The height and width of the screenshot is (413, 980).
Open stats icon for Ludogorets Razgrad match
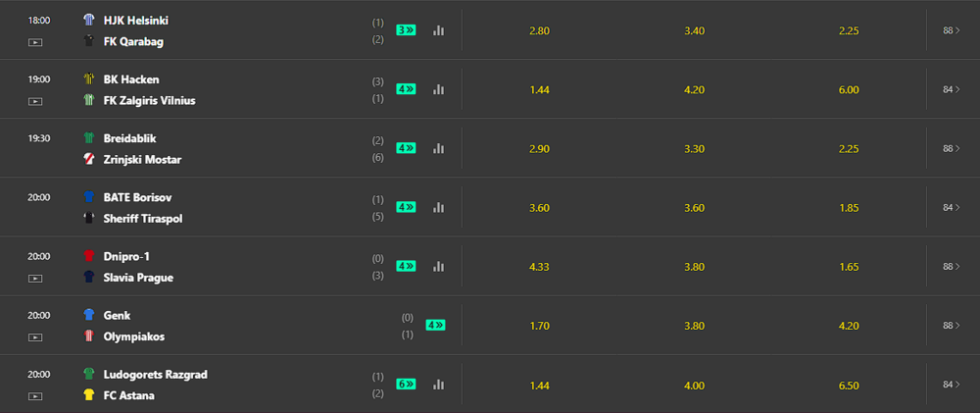[x=438, y=385]
